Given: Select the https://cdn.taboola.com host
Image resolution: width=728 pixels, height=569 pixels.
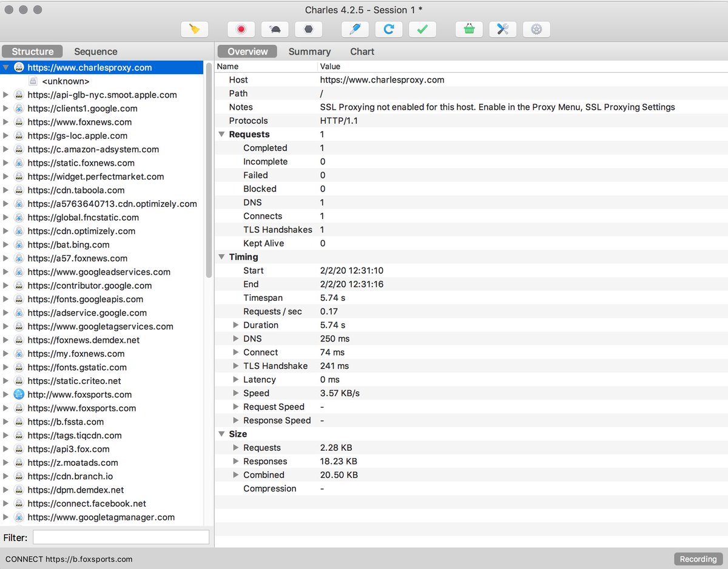Looking at the screenshot, I should pyautogui.click(x=76, y=190).
